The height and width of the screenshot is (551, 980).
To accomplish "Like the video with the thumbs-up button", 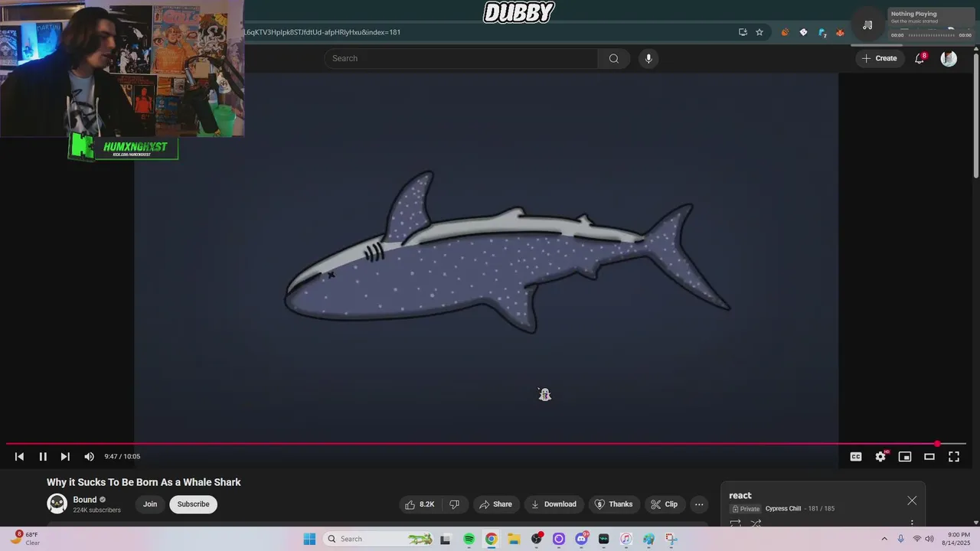I will coord(420,504).
